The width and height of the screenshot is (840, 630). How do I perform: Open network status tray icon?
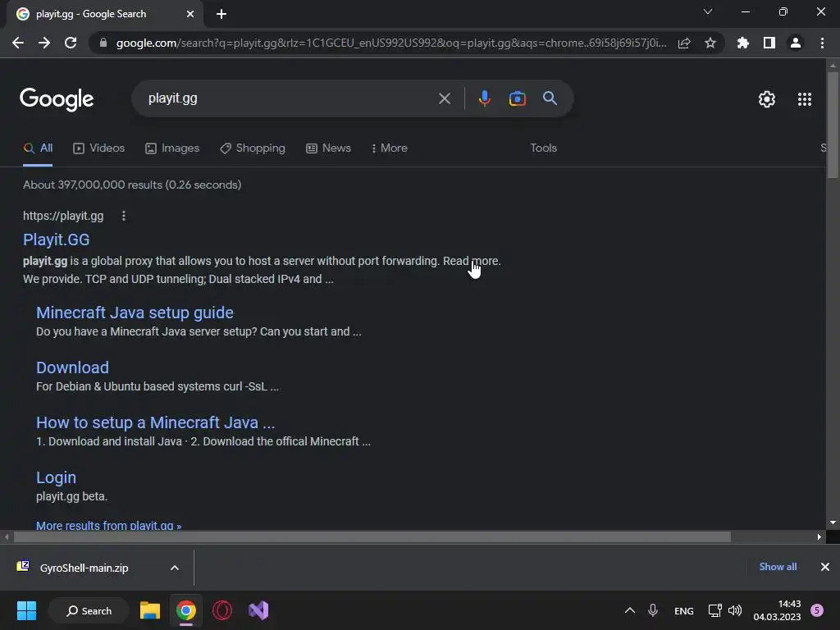click(x=714, y=610)
